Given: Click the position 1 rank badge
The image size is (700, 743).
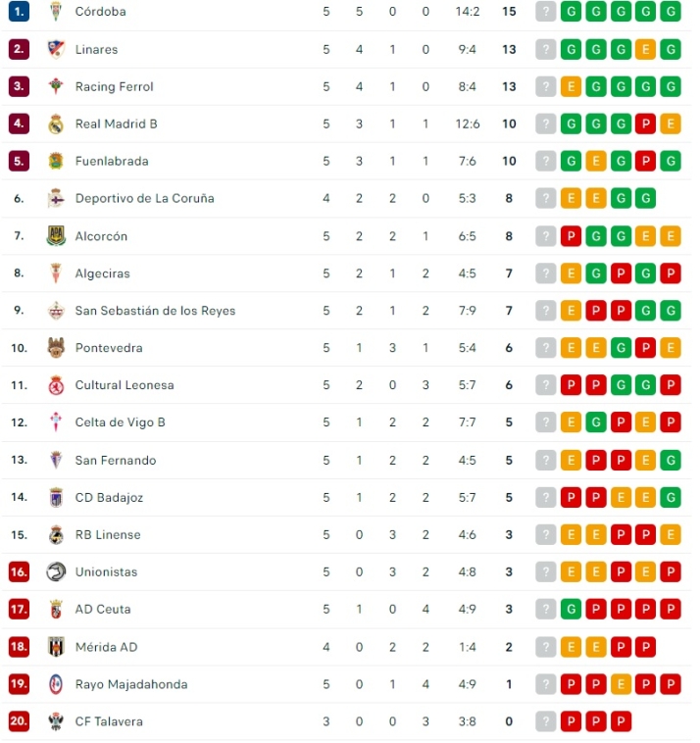Looking at the screenshot, I should pos(19,12).
